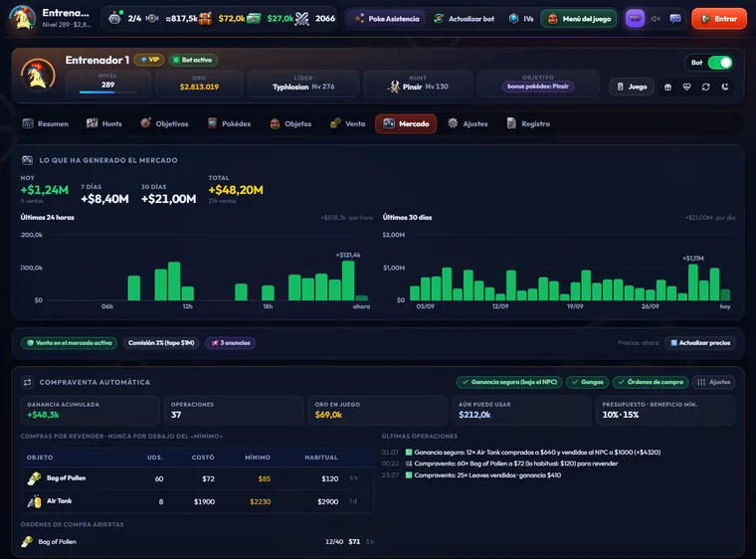Click the pokeball icon next to 817,5k

coord(152,18)
